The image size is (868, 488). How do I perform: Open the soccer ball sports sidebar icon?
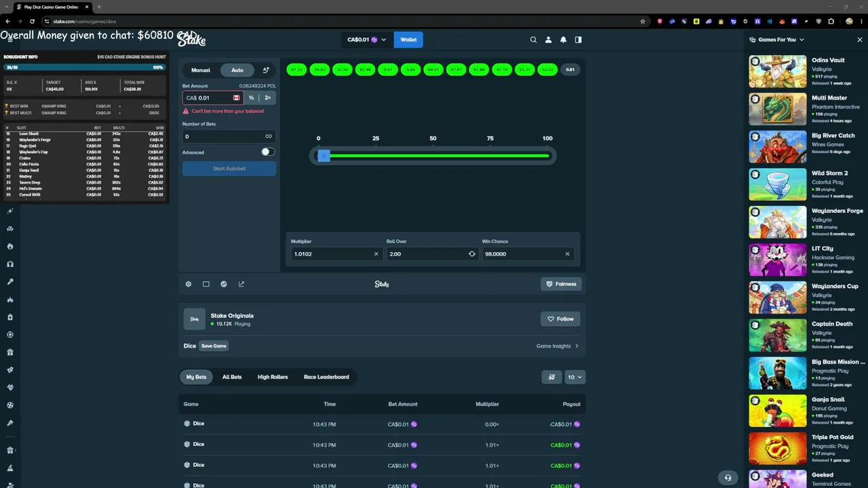point(10,405)
